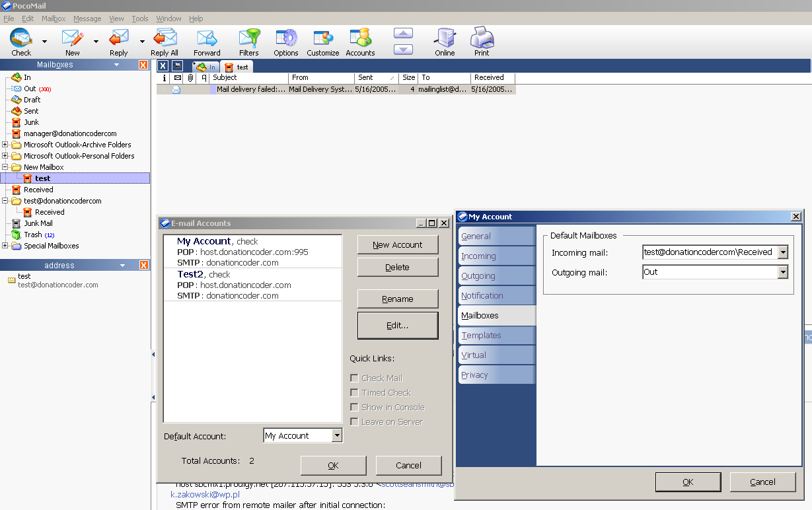Image resolution: width=812 pixels, height=510 pixels.
Task: Collapse the New Mailbox node
Action: click(x=5, y=167)
